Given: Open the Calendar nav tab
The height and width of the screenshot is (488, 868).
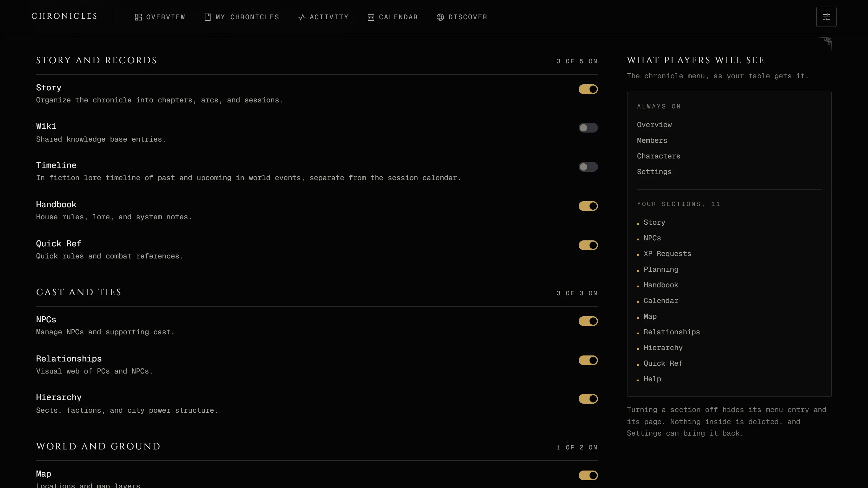Looking at the screenshot, I should pyautogui.click(x=392, y=17).
